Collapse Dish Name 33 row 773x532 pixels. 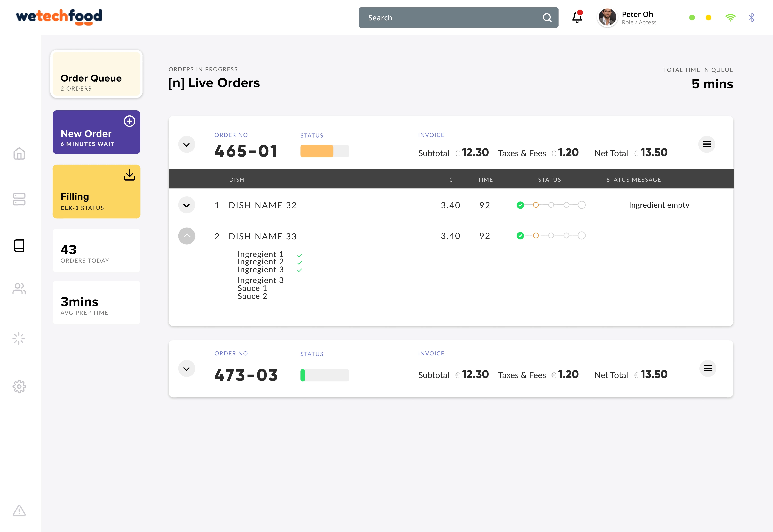point(187,236)
